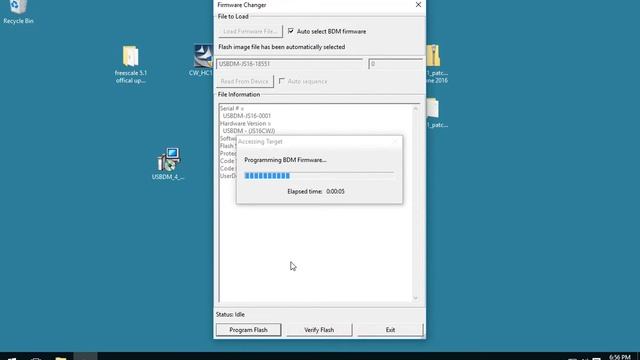Screen dimensions: 640x360
Task: Click the 'USBDM - (JS16CWJ)' line
Action: pos(249,131)
